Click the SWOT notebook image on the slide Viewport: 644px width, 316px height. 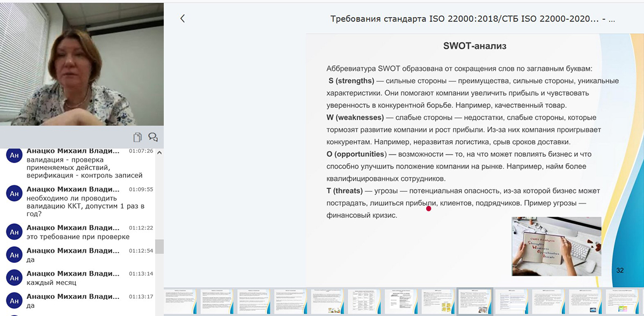[556, 246]
